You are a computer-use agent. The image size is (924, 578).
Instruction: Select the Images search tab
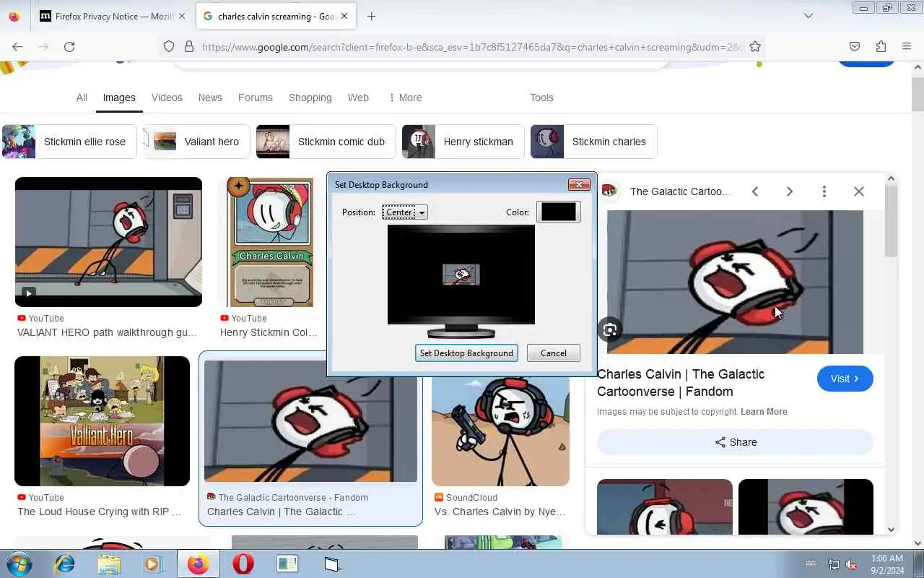pos(119,98)
